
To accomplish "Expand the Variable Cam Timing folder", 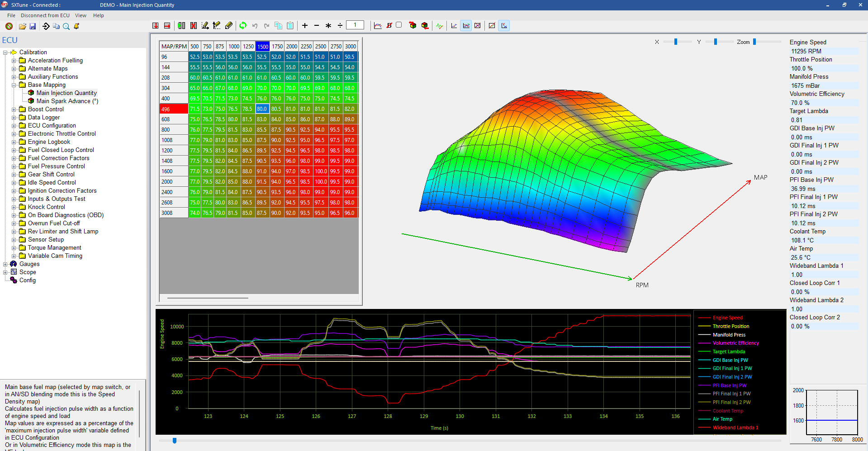I will tap(14, 256).
